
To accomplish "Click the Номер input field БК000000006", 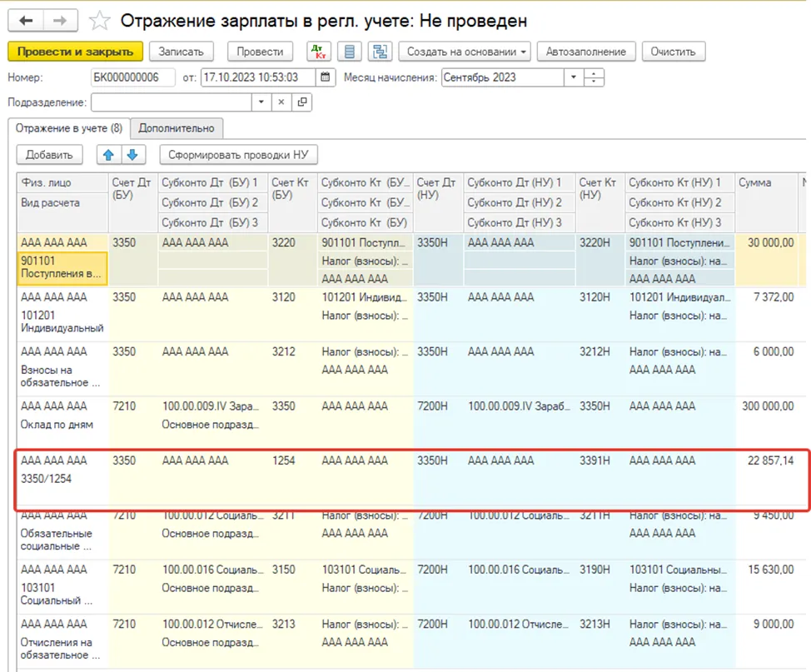I will tap(132, 77).
